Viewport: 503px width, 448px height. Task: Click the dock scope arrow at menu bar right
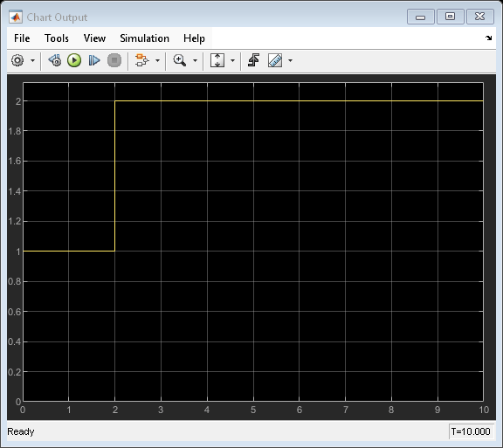click(488, 38)
